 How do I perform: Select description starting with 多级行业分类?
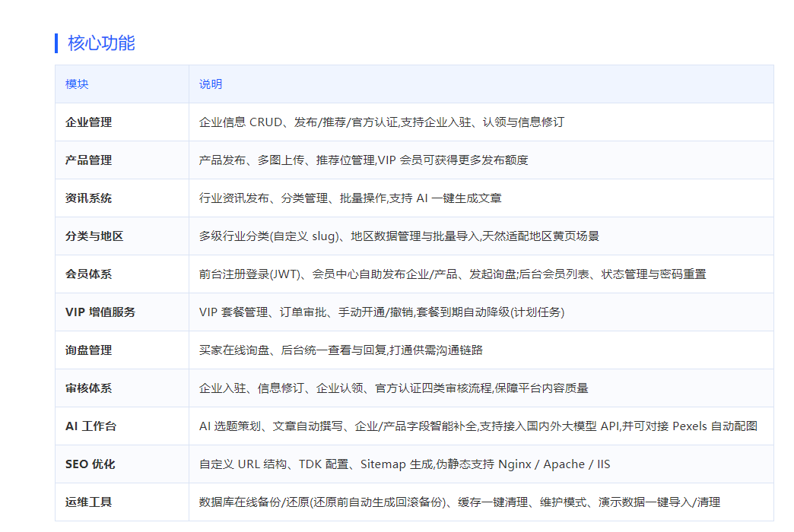pyautogui.click(x=399, y=236)
